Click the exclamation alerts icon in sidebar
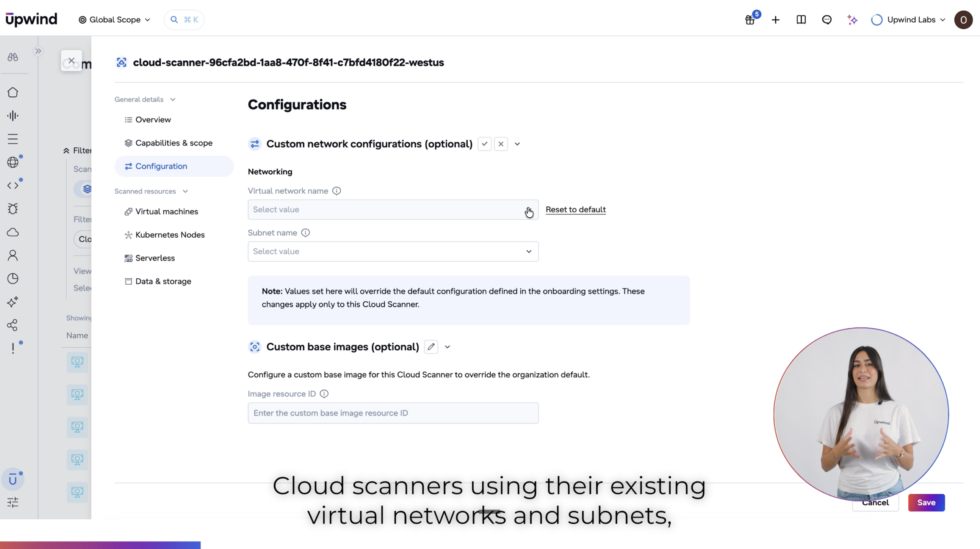This screenshot has width=980, height=549. [13, 348]
